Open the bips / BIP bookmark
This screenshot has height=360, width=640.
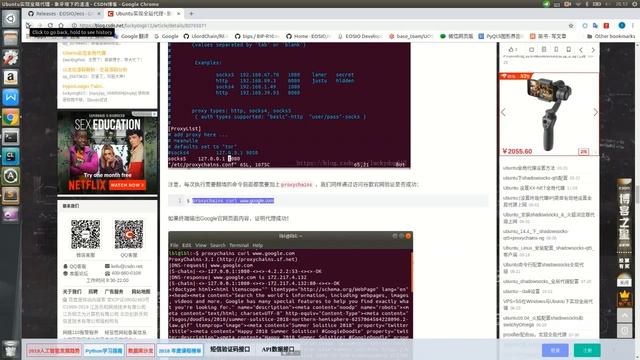[257, 36]
